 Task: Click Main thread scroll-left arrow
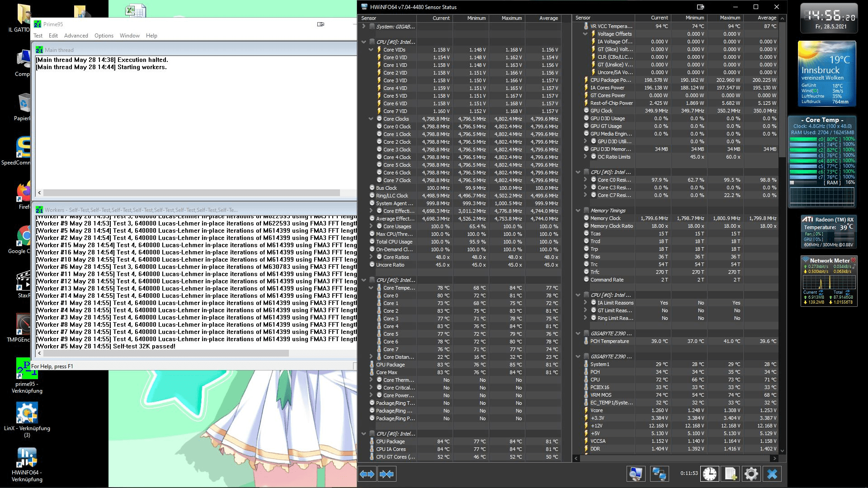click(x=39, y=192)
